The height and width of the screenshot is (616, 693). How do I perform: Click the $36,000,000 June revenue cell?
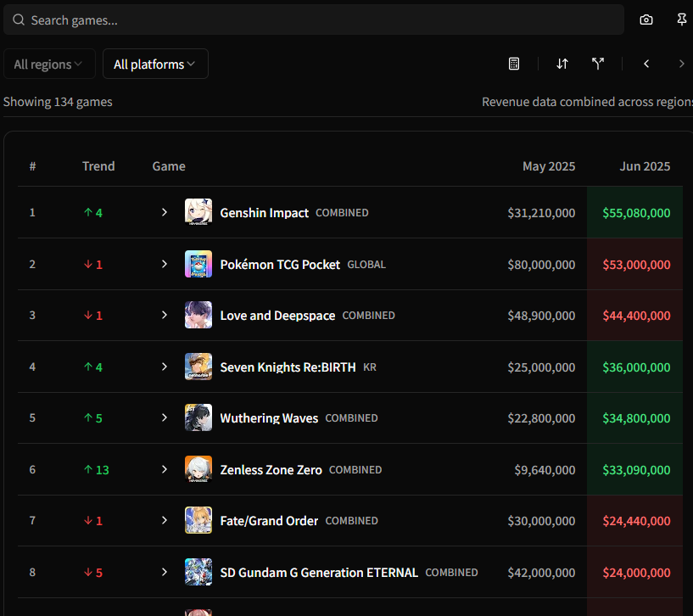pos(636,367)
